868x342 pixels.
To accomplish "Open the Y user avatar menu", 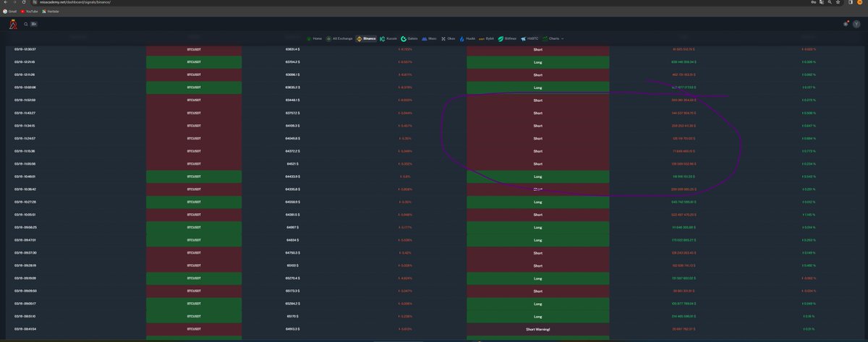I will pos(856,24).
